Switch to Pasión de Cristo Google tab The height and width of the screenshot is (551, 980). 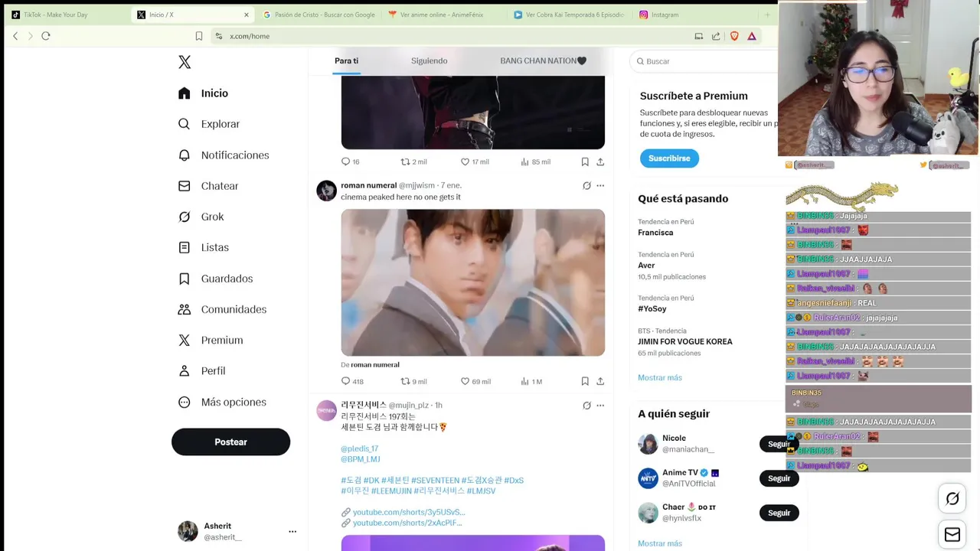(x=318, y=15)
